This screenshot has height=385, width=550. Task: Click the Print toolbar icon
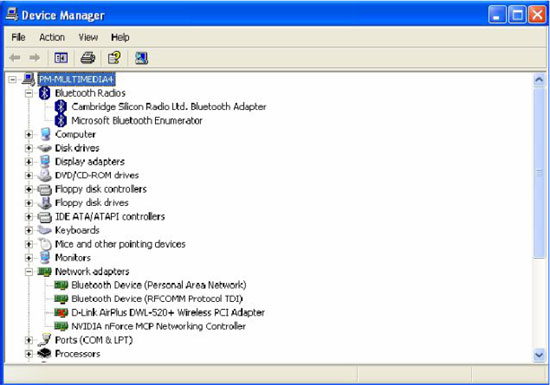pos(88,58)
